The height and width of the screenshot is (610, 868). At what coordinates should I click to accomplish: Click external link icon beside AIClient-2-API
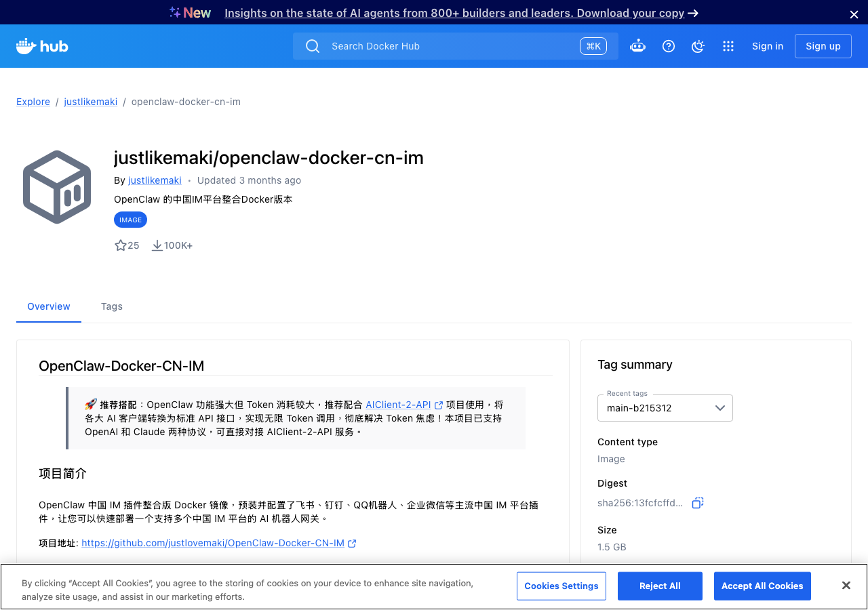click(x=439, y=405)
